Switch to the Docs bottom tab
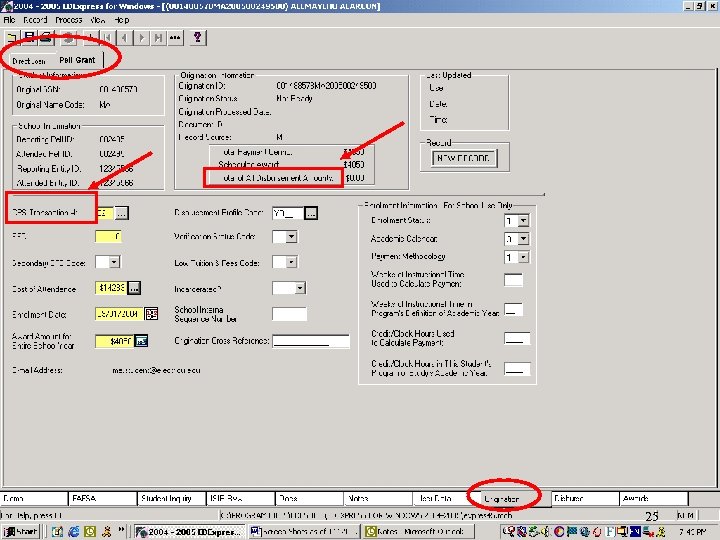 (309, 498)
